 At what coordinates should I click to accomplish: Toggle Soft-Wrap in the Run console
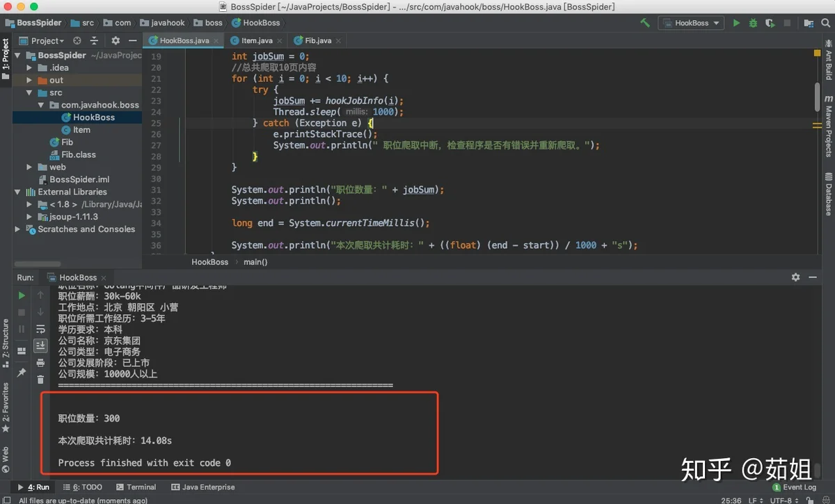click(x=40, y=328)
